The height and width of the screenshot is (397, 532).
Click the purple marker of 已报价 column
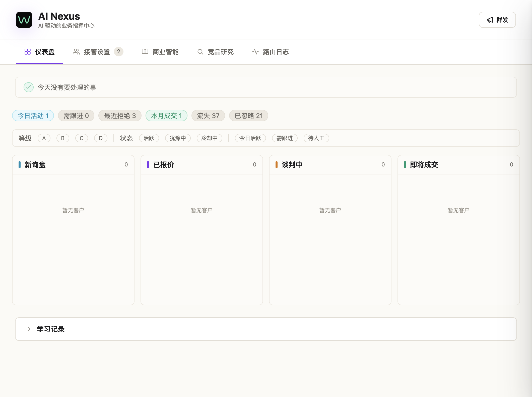click(148, 165)
